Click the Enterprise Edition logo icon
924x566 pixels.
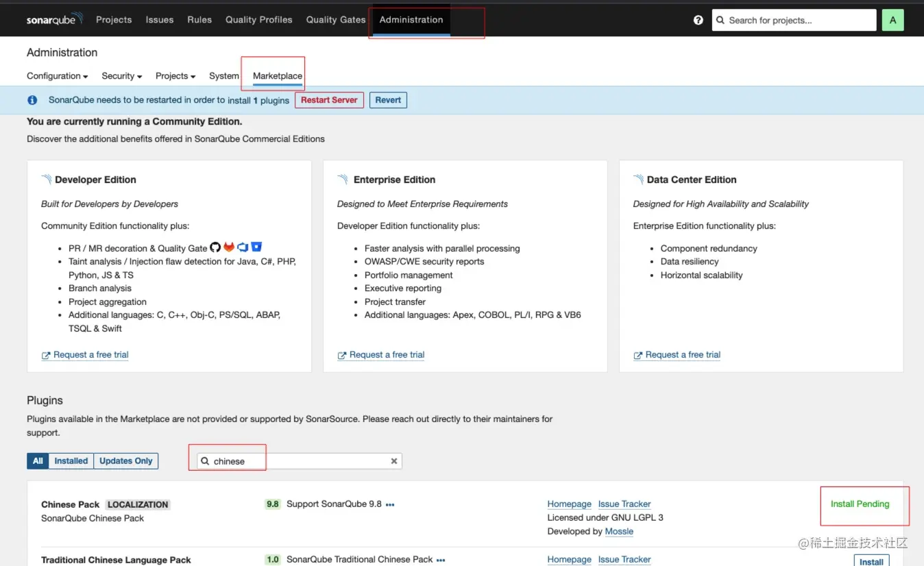[343, 180]
